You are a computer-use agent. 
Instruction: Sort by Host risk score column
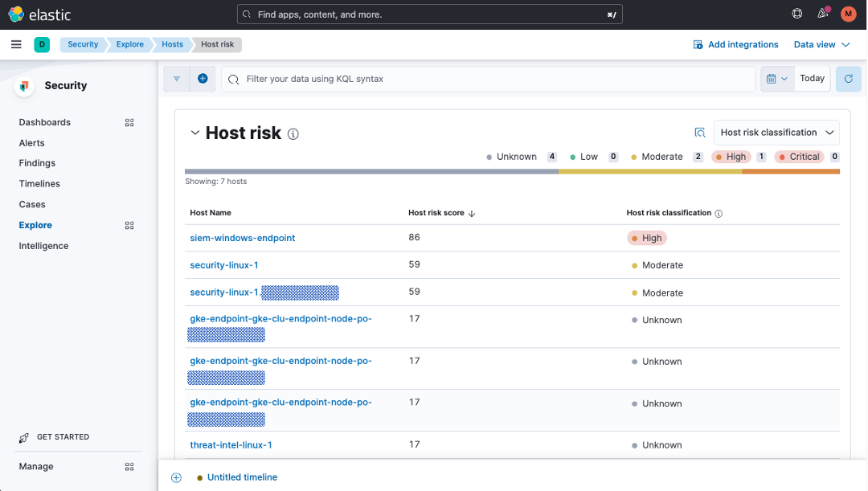tap(442, 213)
